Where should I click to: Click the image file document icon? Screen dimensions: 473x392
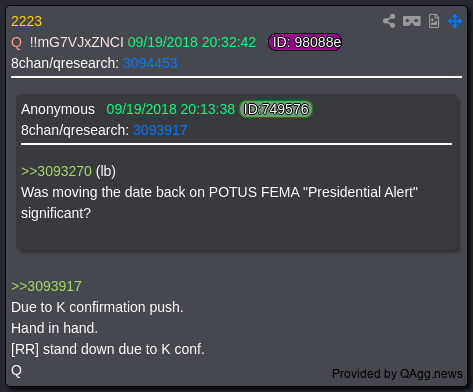434,21
